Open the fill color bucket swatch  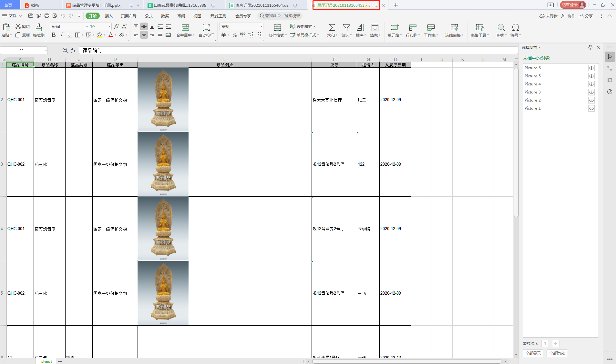[100, 35]
